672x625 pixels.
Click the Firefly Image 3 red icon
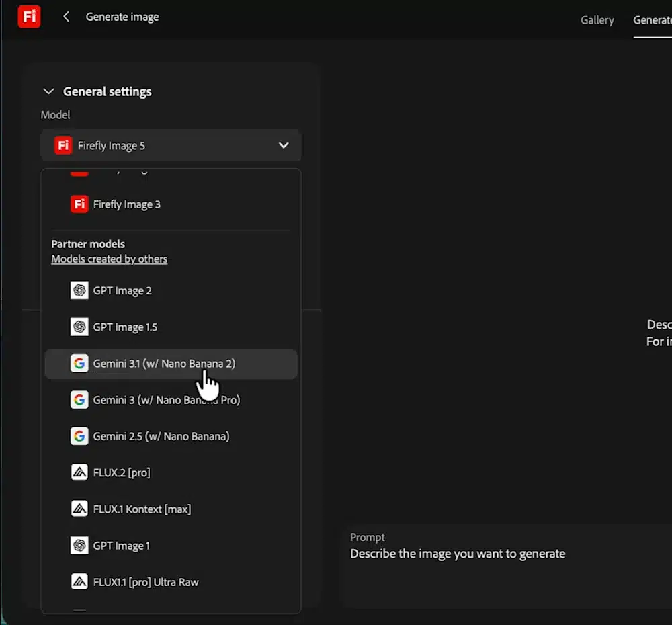coord(79,204)
